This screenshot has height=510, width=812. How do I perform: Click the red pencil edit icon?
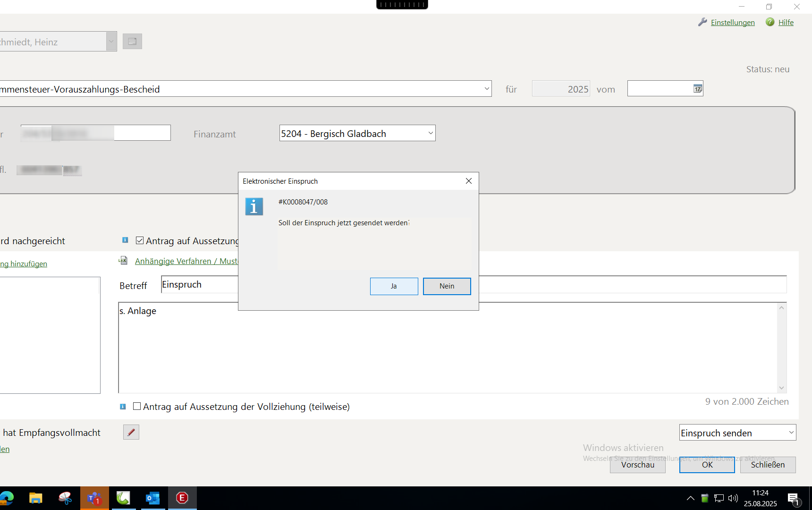tap(131, 432)
